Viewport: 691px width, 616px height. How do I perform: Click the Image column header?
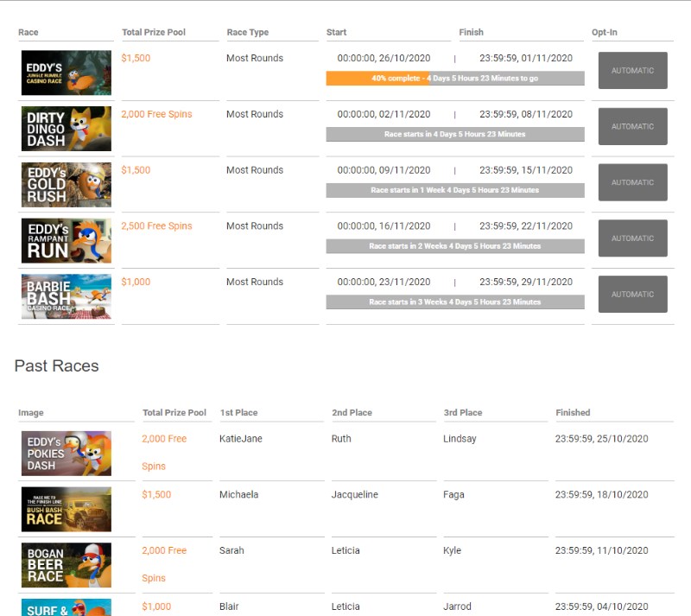[x=31, y=413]
